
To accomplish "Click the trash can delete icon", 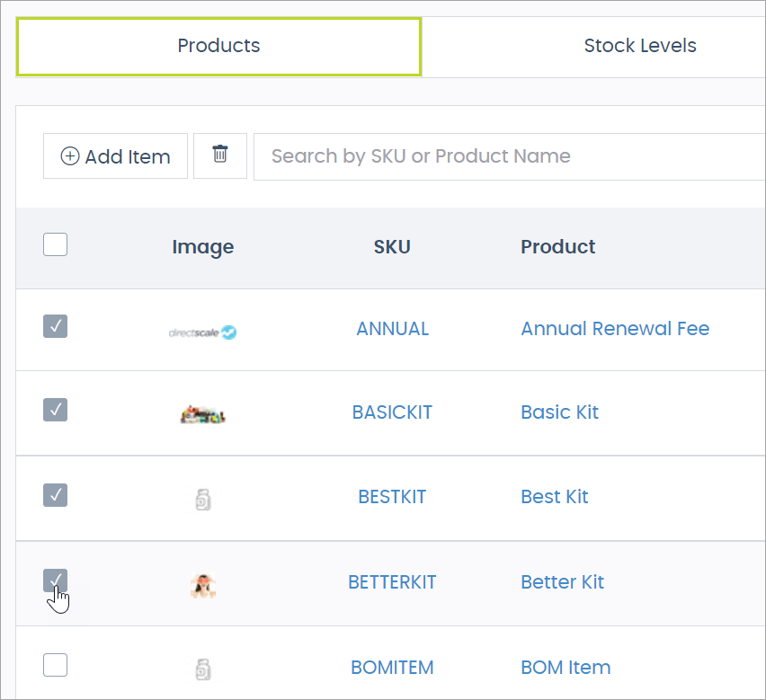I will click(219, 155).
